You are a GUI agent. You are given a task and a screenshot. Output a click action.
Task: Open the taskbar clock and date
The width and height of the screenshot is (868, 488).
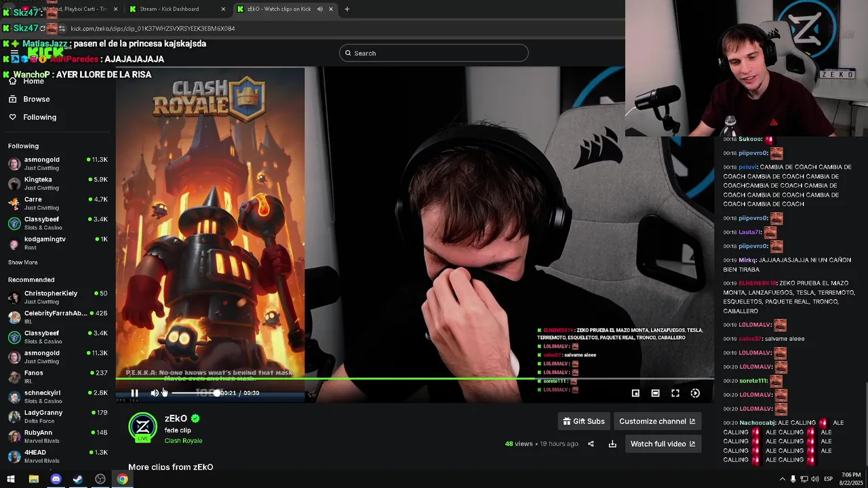point(851,479)
